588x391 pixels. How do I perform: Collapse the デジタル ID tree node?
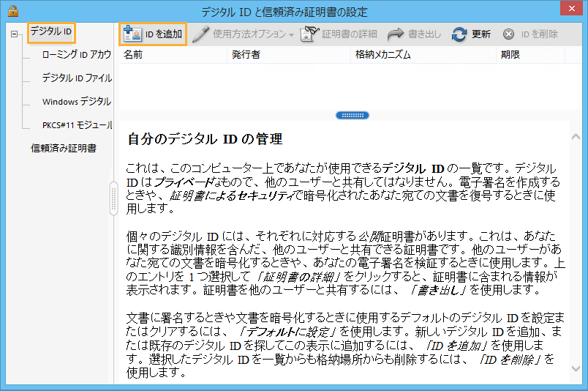click(x=14, y=34)
